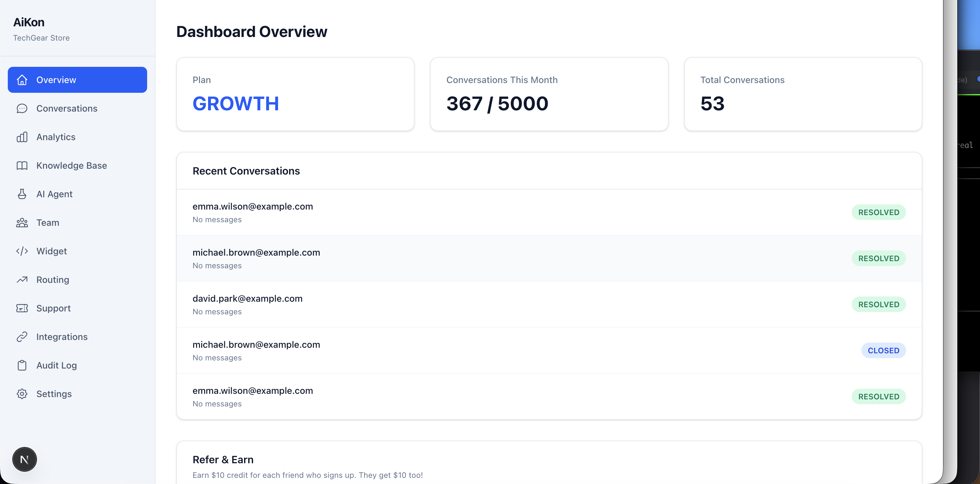Screen dimensions: 980x484
Task: Open the Overview home icon
Action: point(22,80)
